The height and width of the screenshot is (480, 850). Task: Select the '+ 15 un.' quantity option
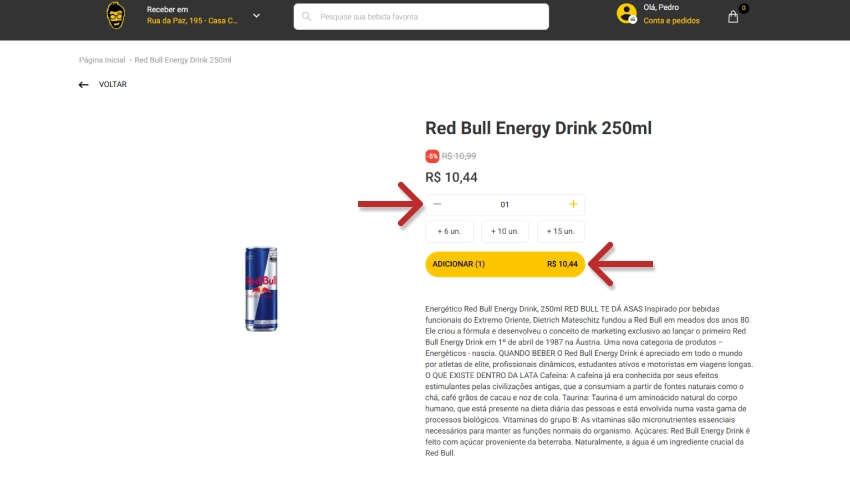561,232
